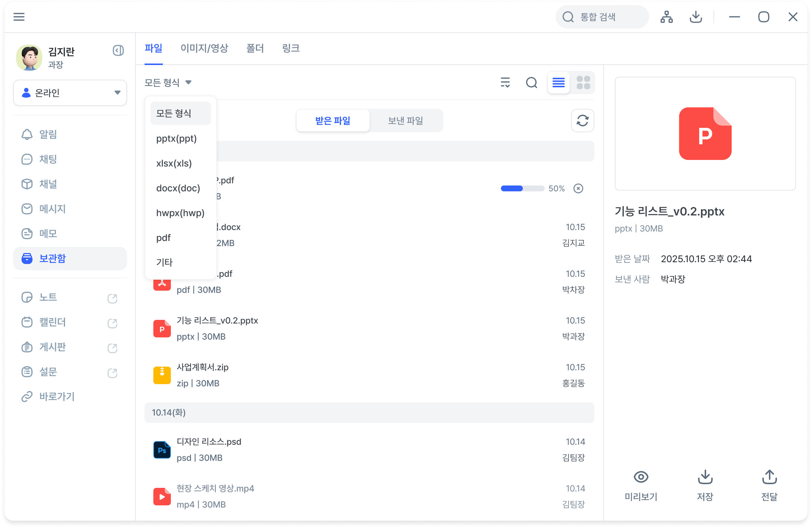Select pptx(ppt) from format list
The height and width of the screenshot is (528, 812).
pos(176,139)
